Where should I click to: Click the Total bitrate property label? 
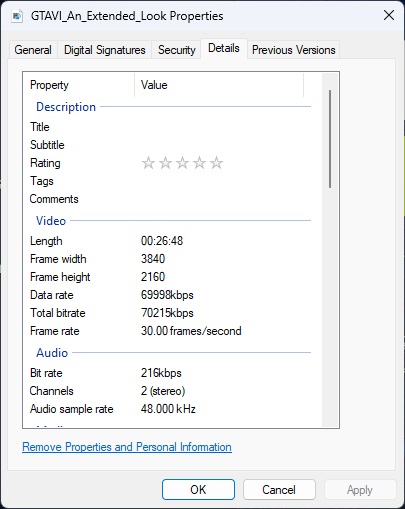tap(58, 313)
